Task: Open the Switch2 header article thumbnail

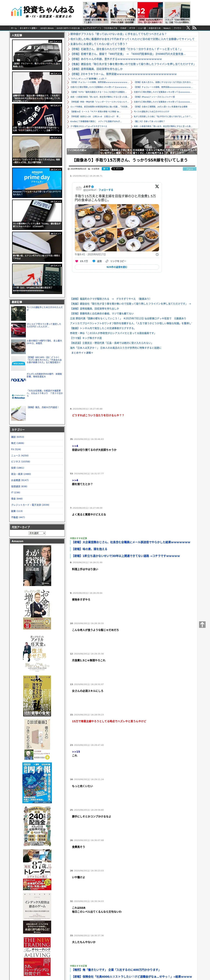Action: coord(150,13)
